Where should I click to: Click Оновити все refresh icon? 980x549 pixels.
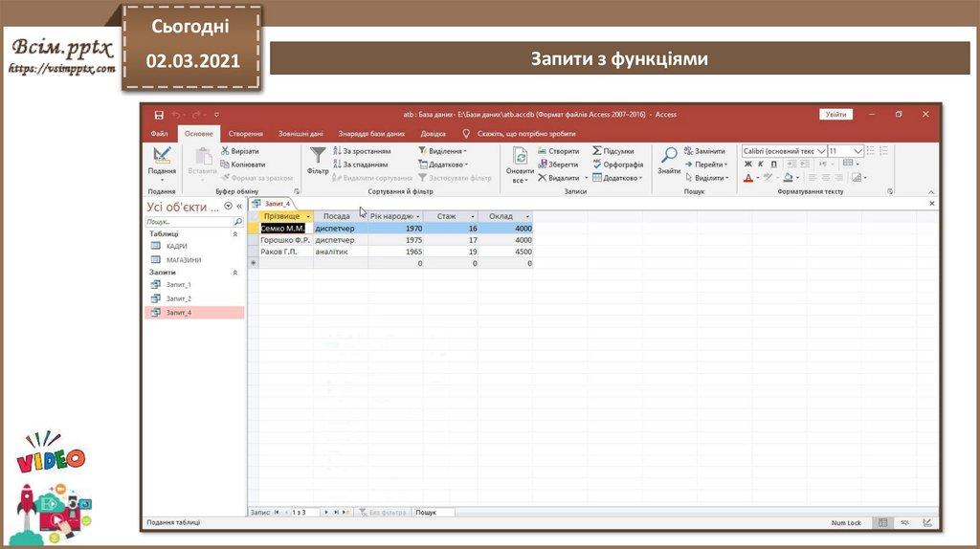520,157
